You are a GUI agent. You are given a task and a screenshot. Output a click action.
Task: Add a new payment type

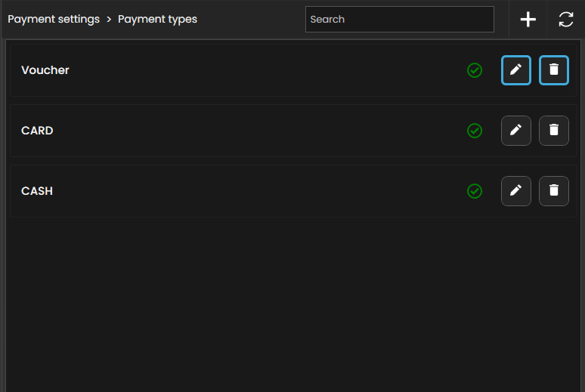coord(528,20)
